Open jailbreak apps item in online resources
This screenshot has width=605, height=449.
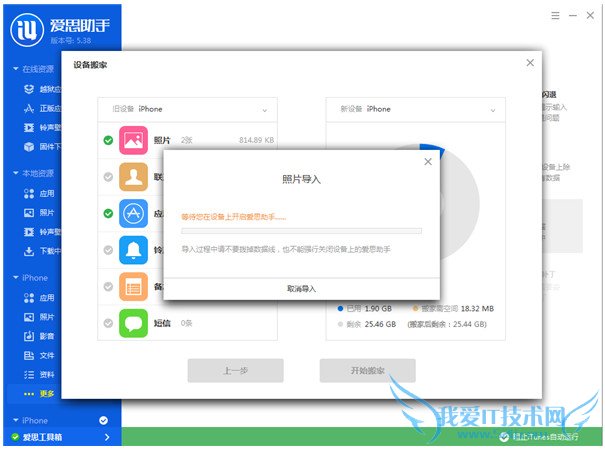point(42,89)
